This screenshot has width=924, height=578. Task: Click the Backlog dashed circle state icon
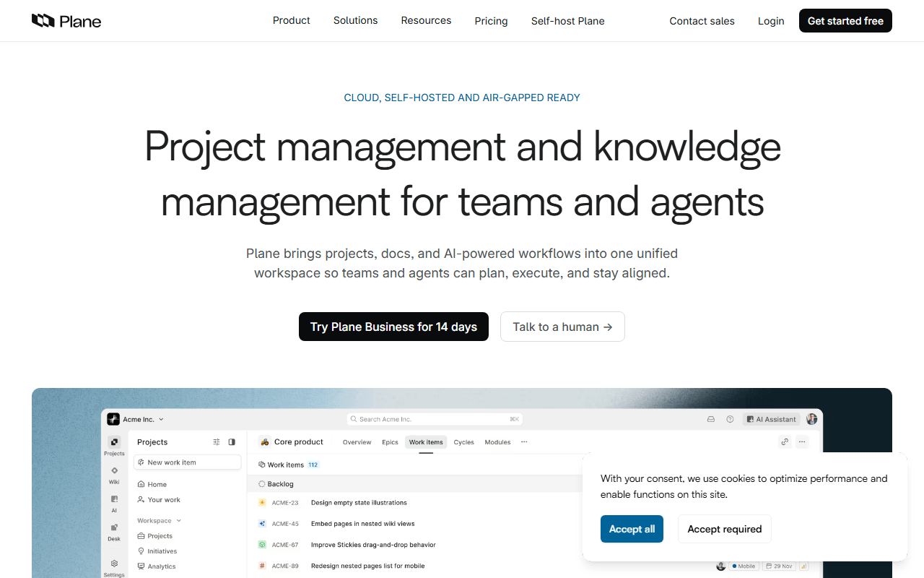[x=261, y=484]
